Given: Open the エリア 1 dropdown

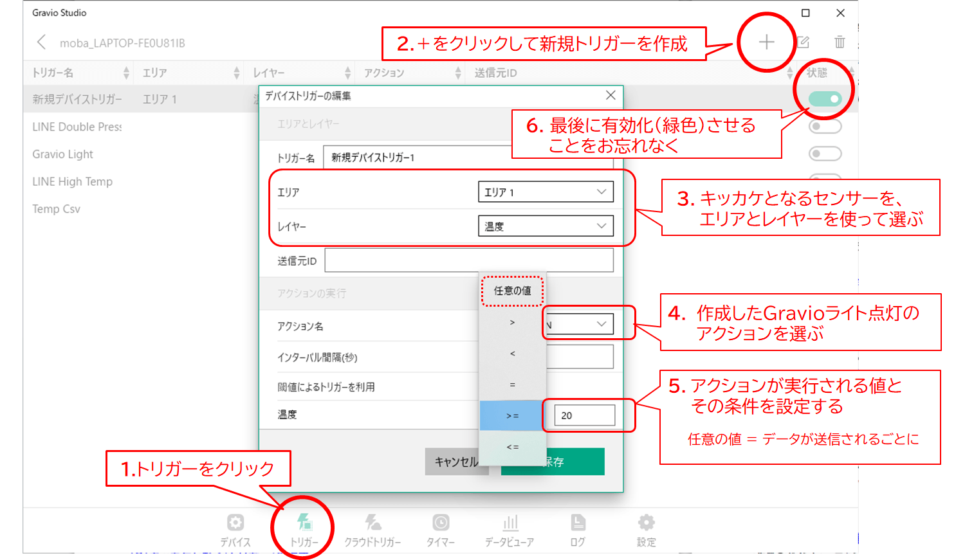Looking at the screenshot, I should [546, 192].
